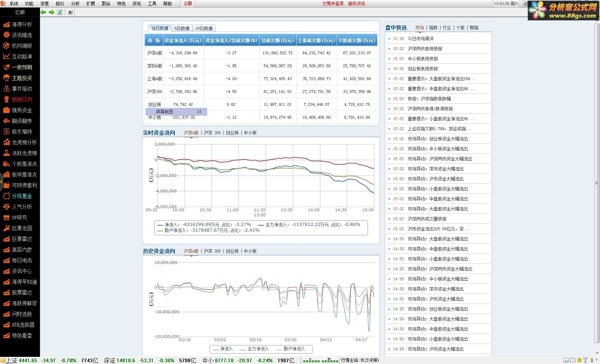Open 涨停分析 from the sidebar

[x=18, y=24]
